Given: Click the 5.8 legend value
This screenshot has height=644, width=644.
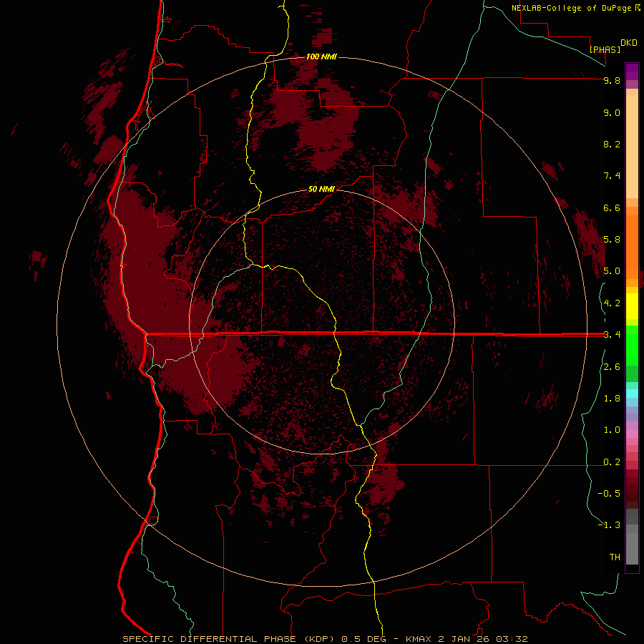Looking at the screenshot, I should point(612,240).
